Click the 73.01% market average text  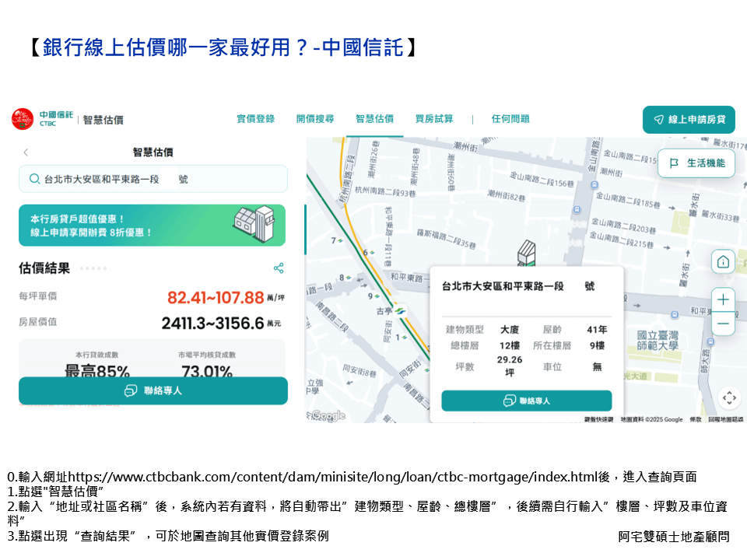[207, 370]
